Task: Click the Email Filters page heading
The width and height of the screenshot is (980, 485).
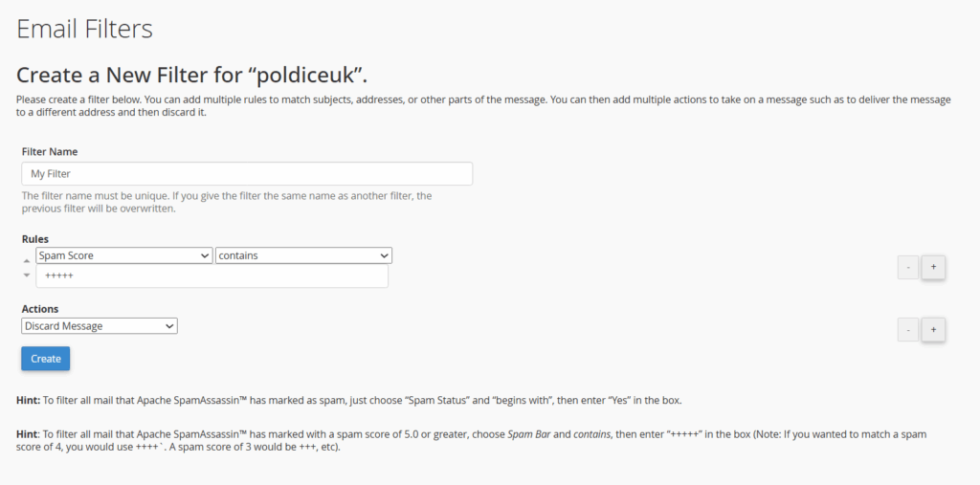Action: 85,29
